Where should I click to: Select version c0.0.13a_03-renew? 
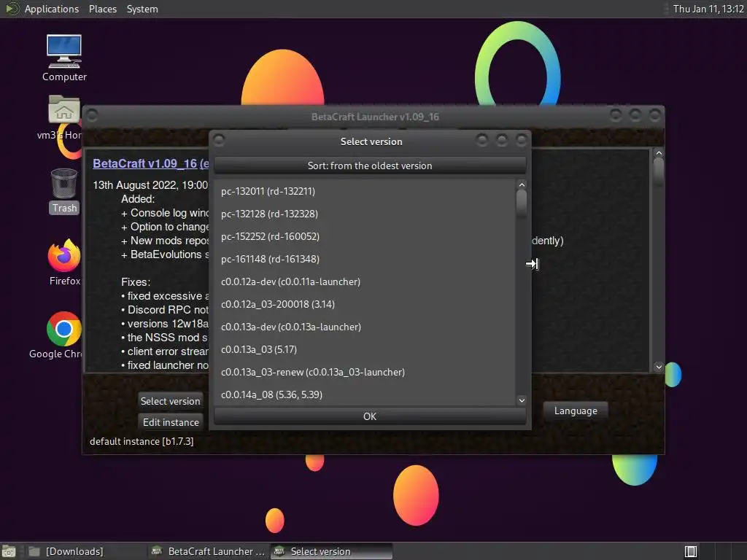click(x=365, y=372)
